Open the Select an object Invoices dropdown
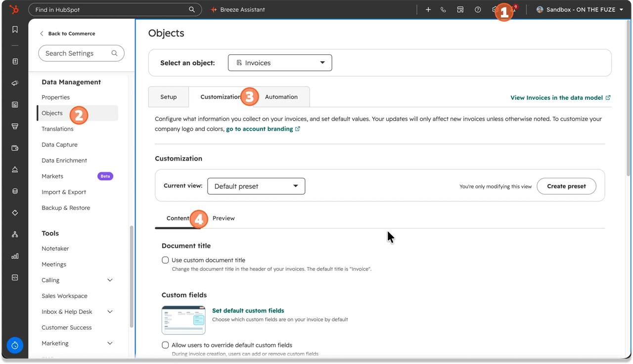Screen dimensions: 633x364 pos(280,63)
